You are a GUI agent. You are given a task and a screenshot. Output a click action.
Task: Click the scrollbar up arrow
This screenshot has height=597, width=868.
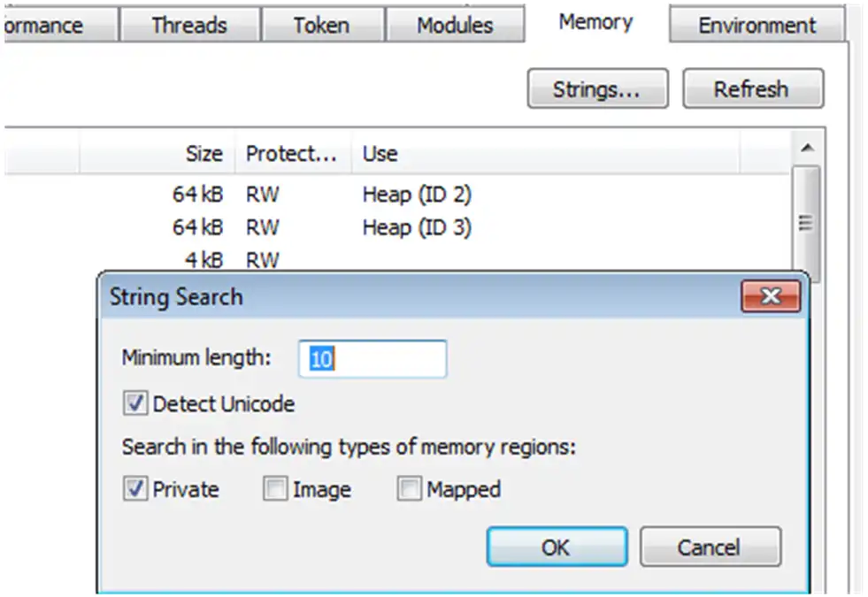click(807, 148)
